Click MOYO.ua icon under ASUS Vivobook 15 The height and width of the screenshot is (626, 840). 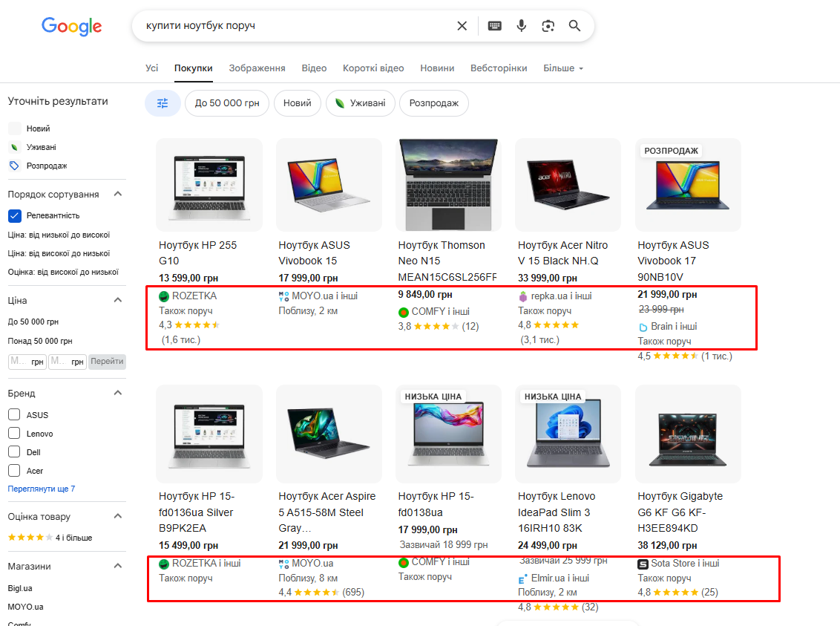[284, 296]
